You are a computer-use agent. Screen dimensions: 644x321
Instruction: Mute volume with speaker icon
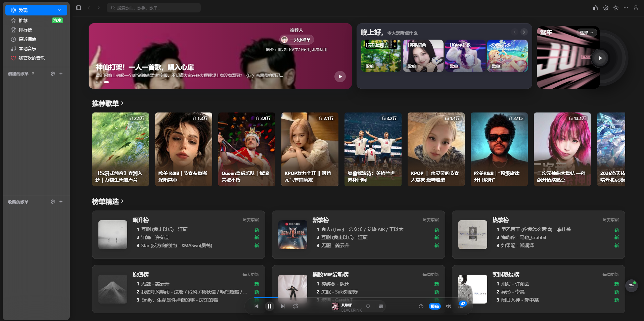448,306
